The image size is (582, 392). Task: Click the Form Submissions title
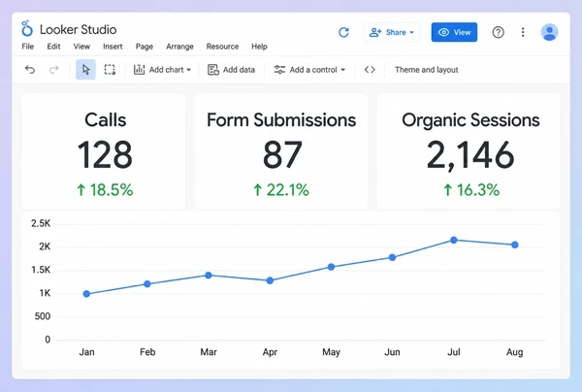pos(281,120)
